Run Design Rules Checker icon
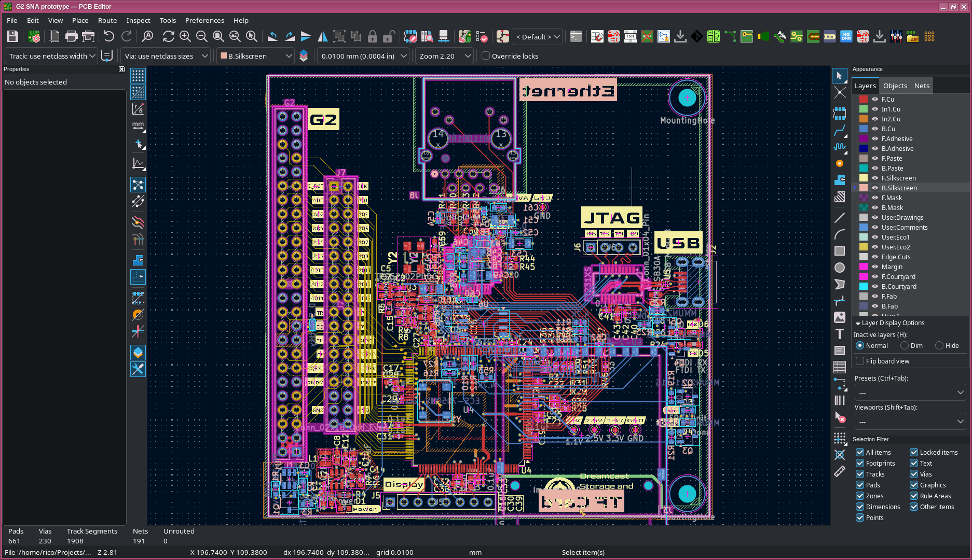Screen dimensions: 972x560 pos(481,36)
